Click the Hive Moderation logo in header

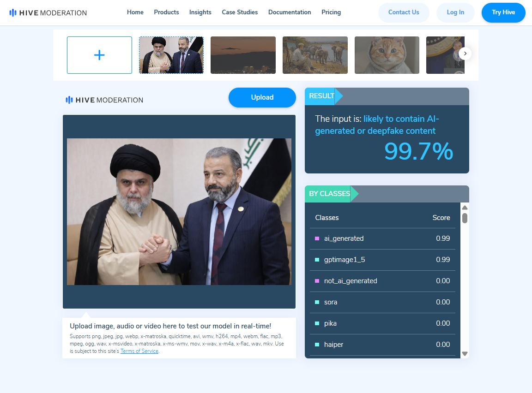pos(48,13)
